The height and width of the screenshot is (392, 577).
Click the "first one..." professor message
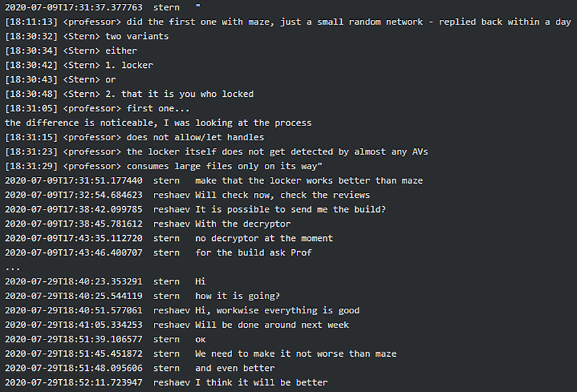click(x=158, y=108)
